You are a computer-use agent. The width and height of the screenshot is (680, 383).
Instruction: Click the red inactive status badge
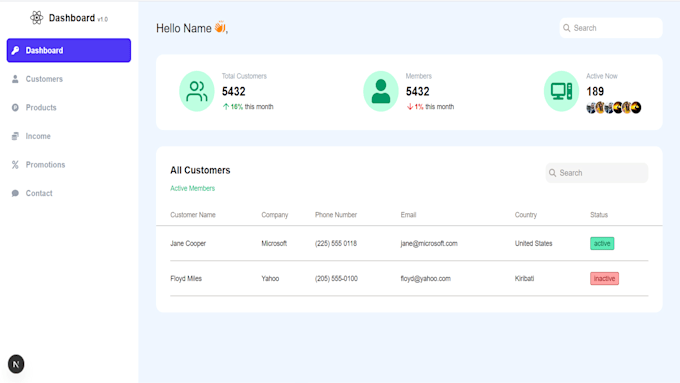604,278
